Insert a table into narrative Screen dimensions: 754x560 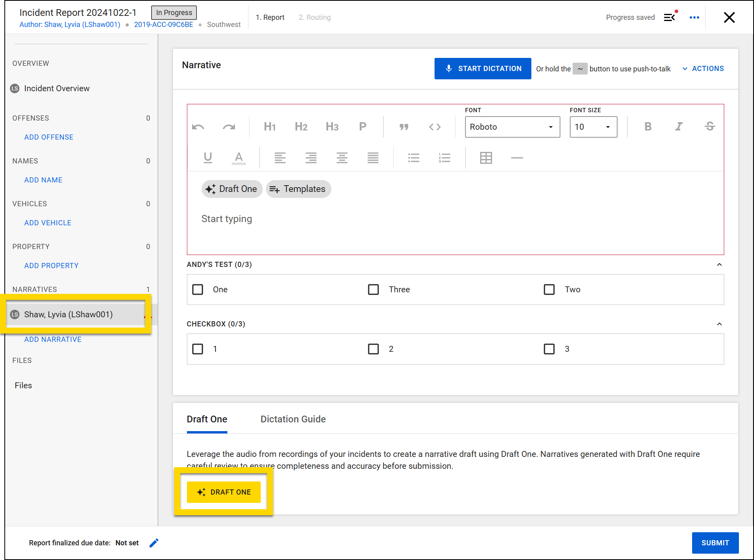click(486, 158)
